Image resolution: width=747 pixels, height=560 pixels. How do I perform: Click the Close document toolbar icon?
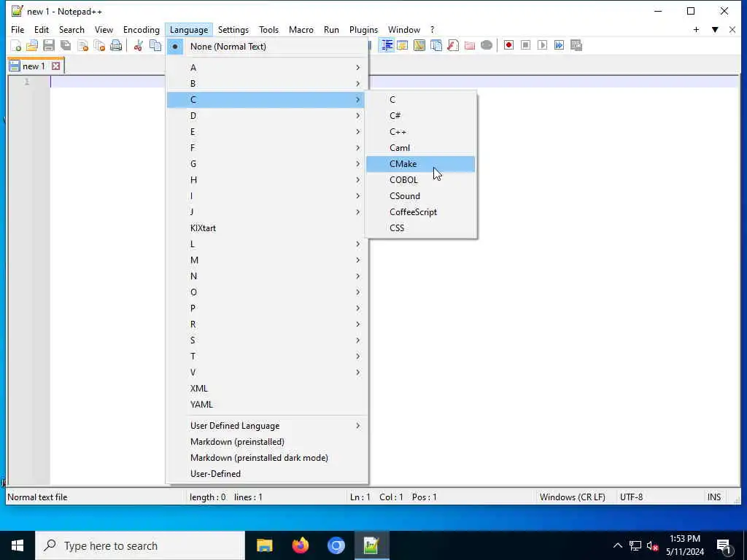coord(83,46)
